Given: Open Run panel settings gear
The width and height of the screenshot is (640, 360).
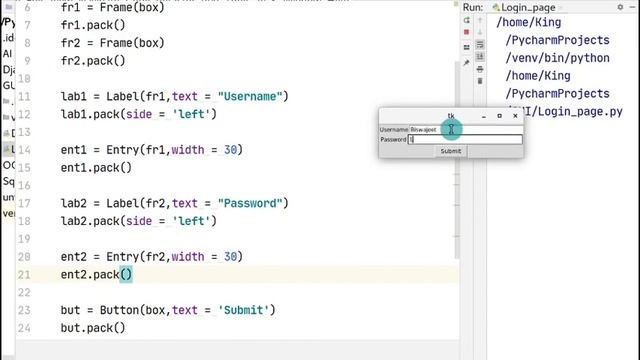Looking at the screenshot, I should pyautogui.click(x=620, y=7).
